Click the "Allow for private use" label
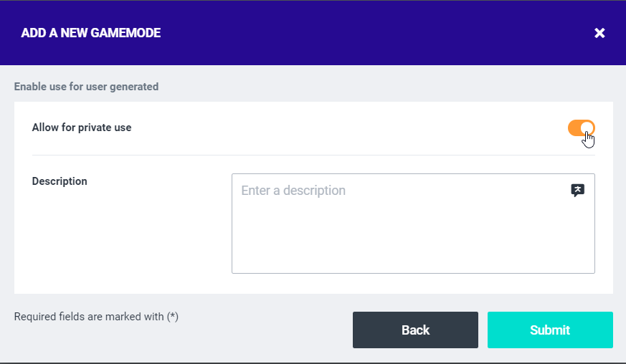 (x=82, y=128)
